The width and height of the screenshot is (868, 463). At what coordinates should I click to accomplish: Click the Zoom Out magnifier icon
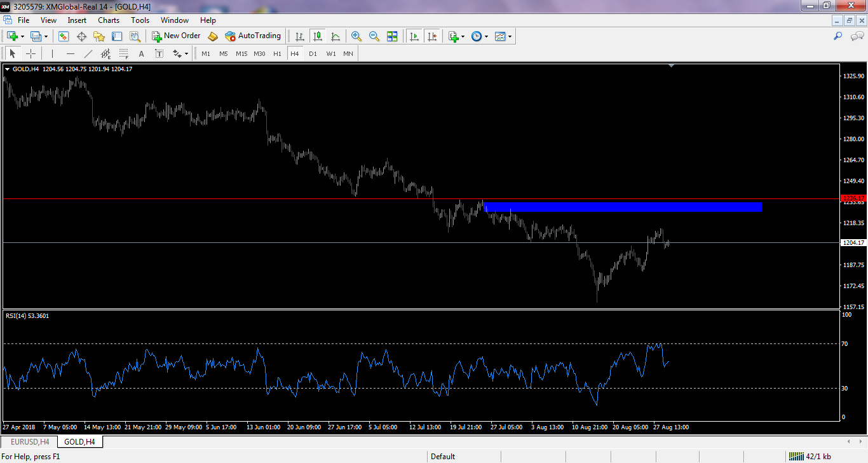tap(374, 36)
